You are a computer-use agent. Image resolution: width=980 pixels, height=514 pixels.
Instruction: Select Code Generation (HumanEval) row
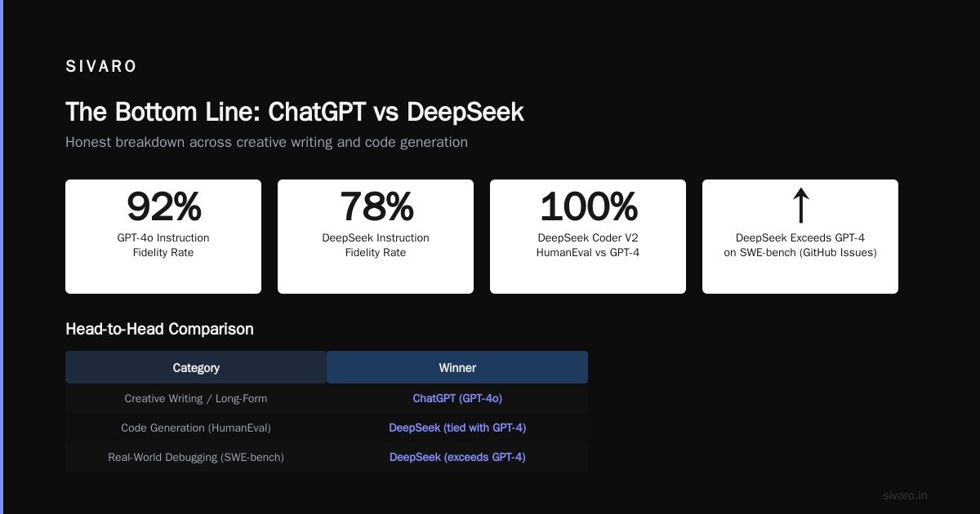coord(327,428)
